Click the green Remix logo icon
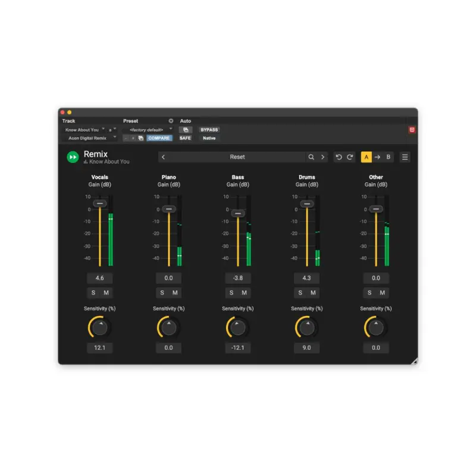This screenshot has width=476, height=476. (x=73, y=157)
